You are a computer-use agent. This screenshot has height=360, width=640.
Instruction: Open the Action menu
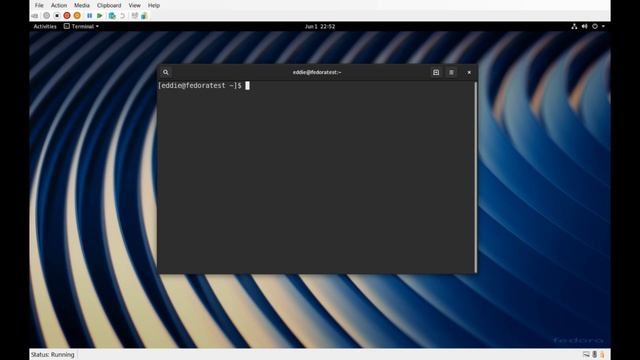coord(59,5)
